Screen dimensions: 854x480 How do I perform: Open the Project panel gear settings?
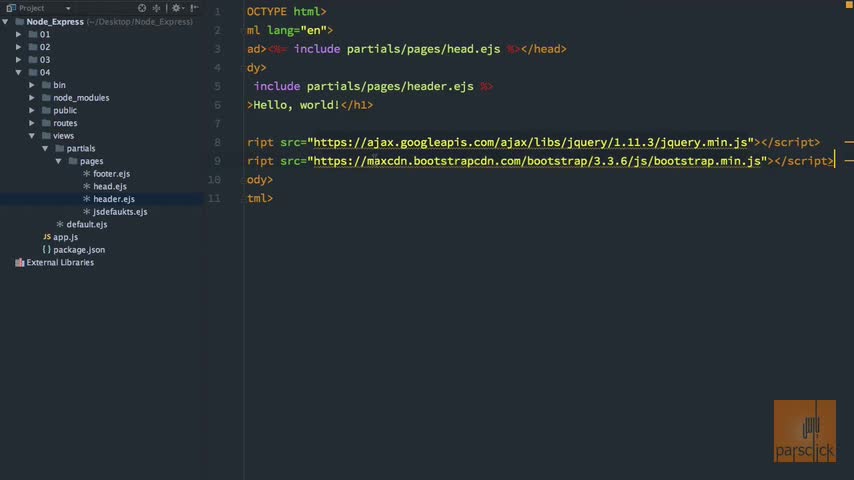point(176,8)
